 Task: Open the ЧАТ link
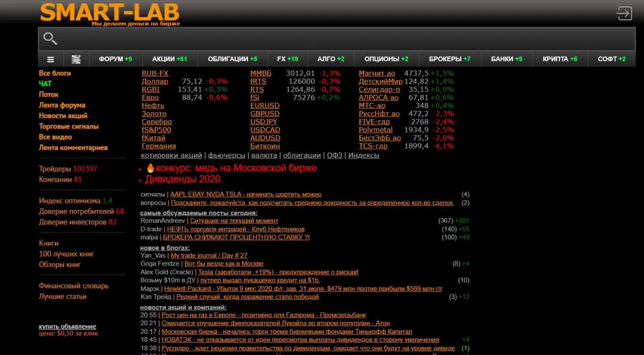(45, 84)
